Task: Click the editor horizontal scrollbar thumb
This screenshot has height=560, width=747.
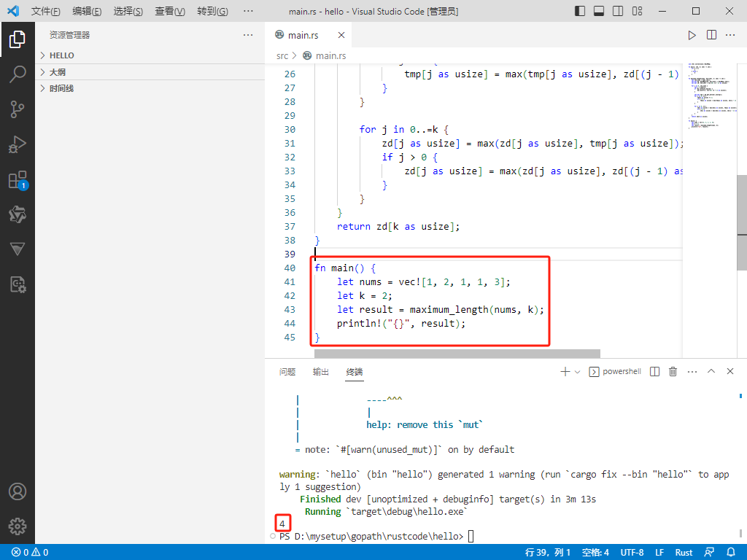Action: point(457,354)
